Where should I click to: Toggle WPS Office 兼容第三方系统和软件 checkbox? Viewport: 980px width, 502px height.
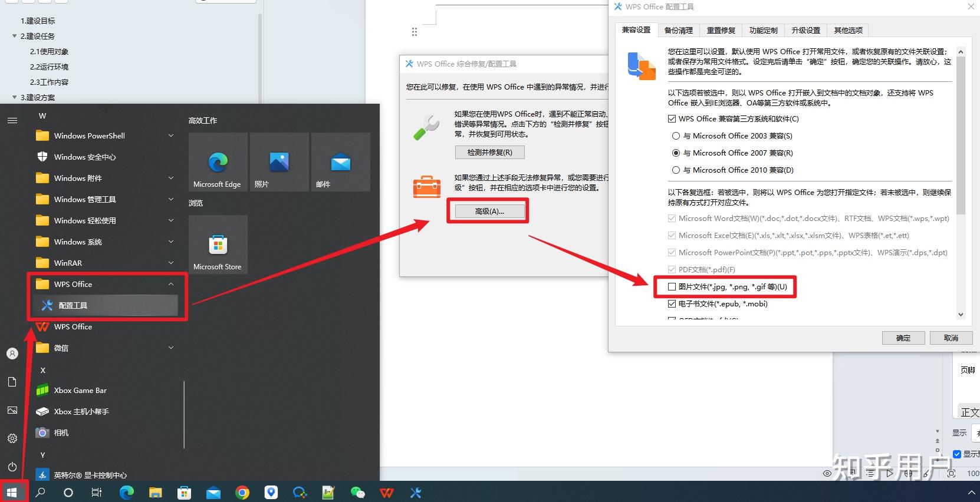pyautogui.click(x=672, y=118)
